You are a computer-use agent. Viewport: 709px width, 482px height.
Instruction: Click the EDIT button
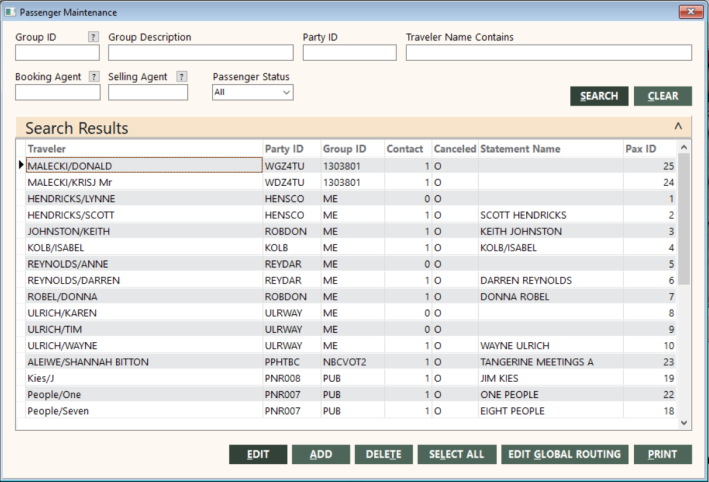coord(258,454)
